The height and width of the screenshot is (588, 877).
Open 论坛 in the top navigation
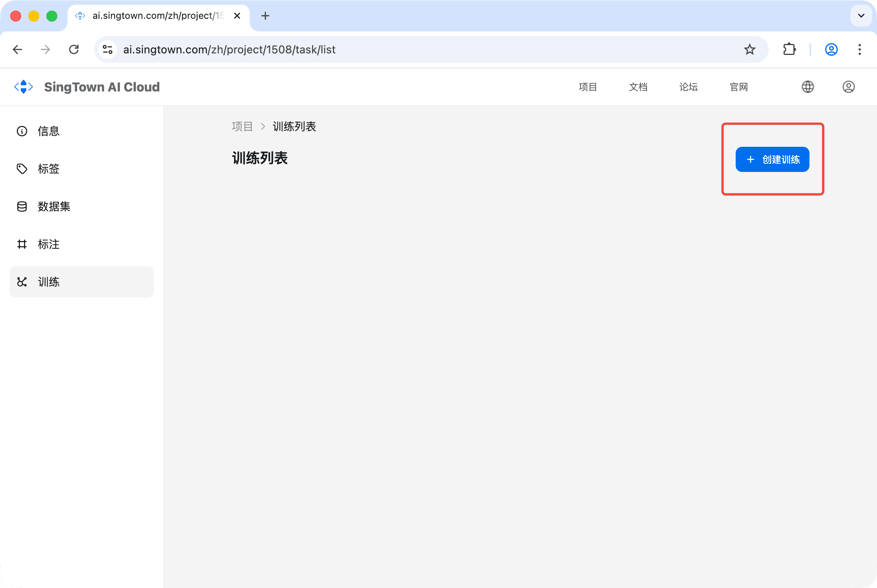pyautogui.click(x=688, y=87)
